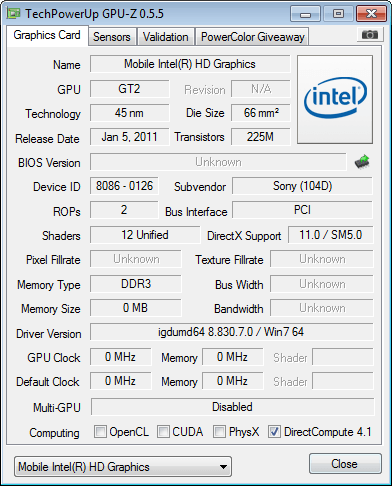Click the Texture Fillrate Unknown field

pos(322,259)
